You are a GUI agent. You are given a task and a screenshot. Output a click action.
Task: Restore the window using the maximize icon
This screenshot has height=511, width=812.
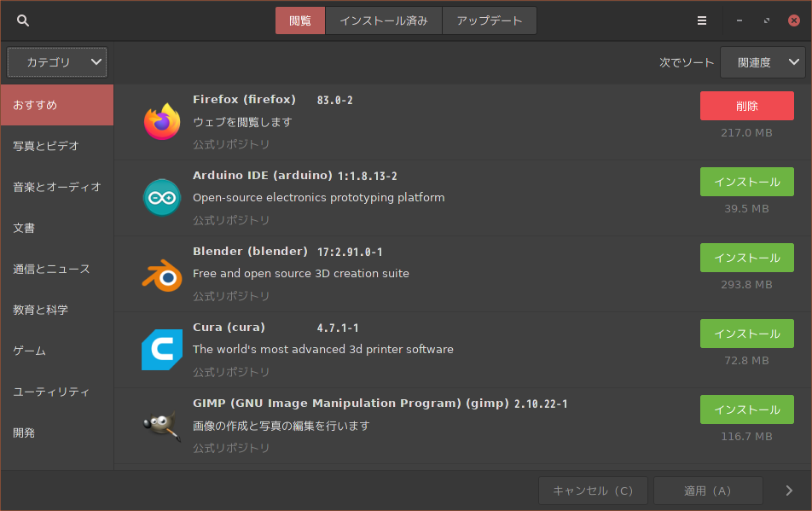767,20
